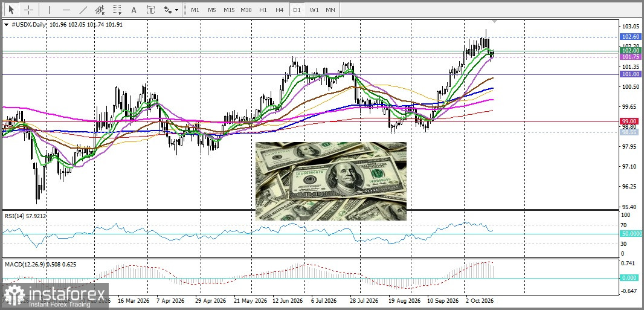Switch chart to M30 timeframe
644x310 pixels.
point(246,10)
